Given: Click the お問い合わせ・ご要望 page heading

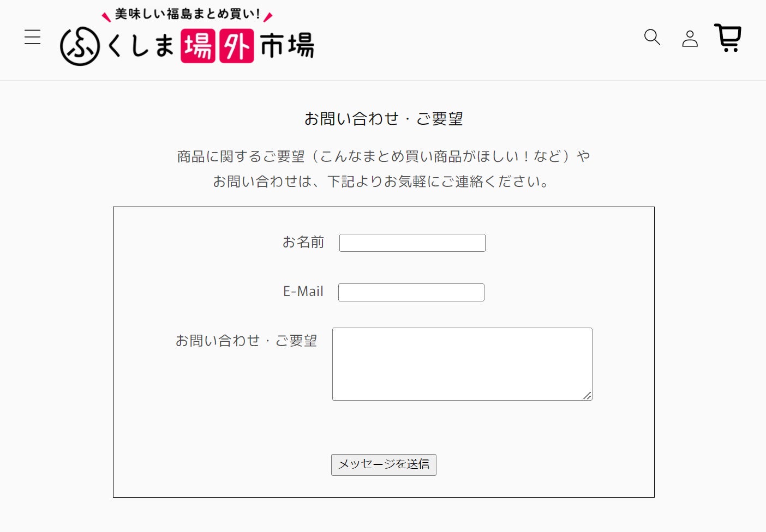Looking at the screenshot, I should point(384,119).
